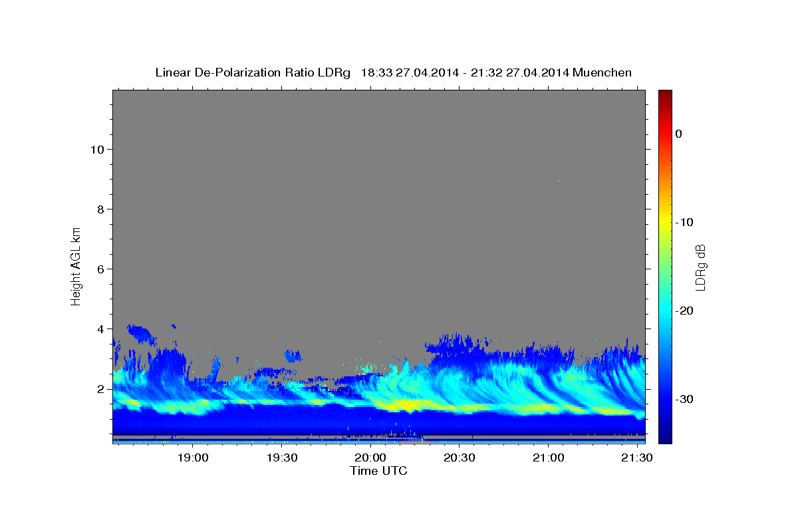
Task: Click the colorbar "-30" value label
Action: click(x=685, y=399)
